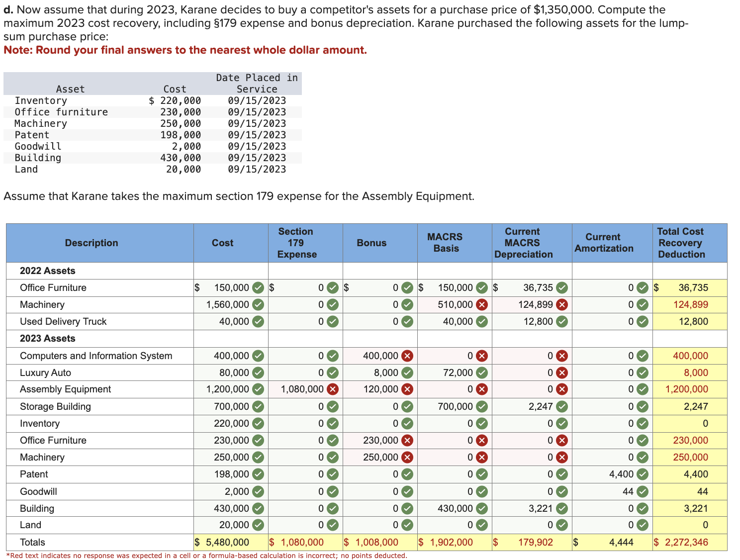The width and height of the screenshot is (740, 560).
Task: Click the Luxury Auto total deduction '8,000'
Action: click(x=696, y=373)
